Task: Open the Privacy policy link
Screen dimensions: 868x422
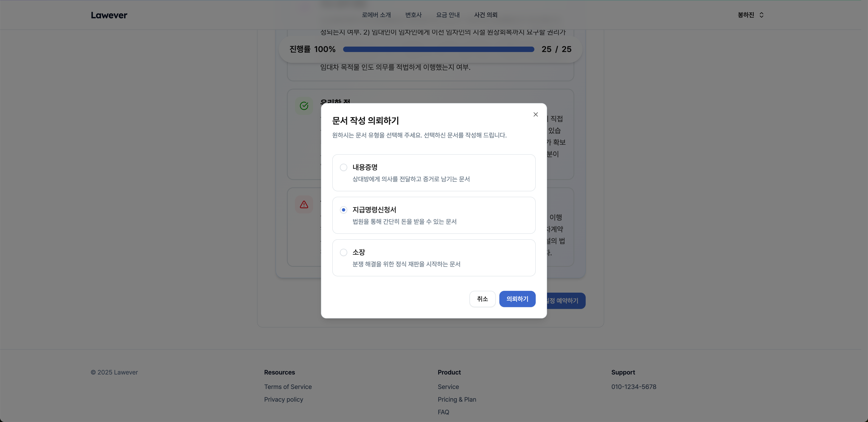Action: (283, 399)
